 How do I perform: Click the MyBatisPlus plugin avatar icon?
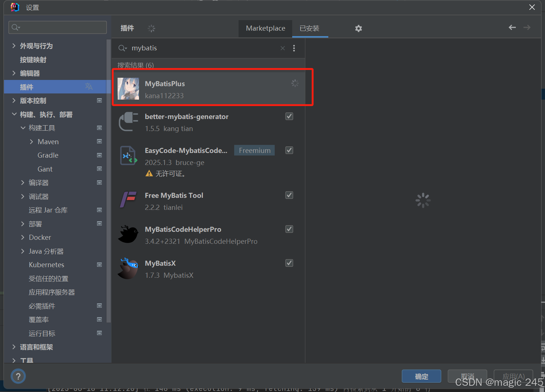(128, 89)
